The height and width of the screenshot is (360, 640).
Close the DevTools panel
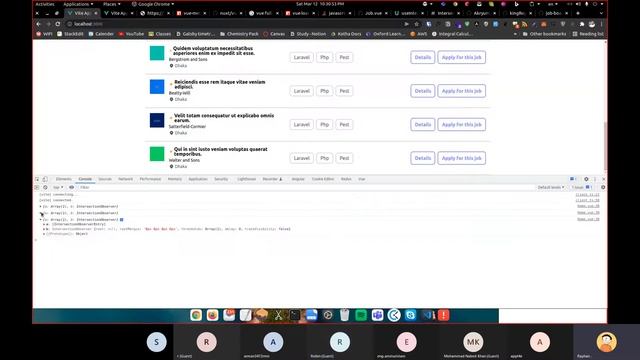click(604, 179)
